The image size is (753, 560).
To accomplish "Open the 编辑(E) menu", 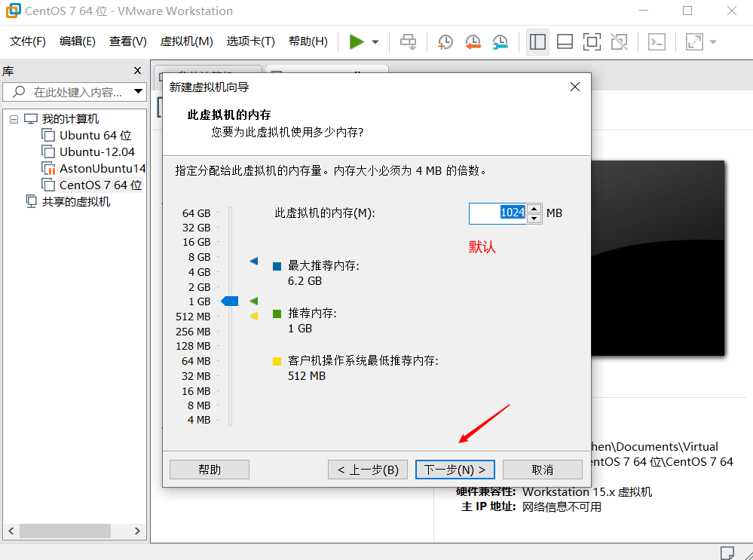I will pyautogui.click(x=78, y=41).
